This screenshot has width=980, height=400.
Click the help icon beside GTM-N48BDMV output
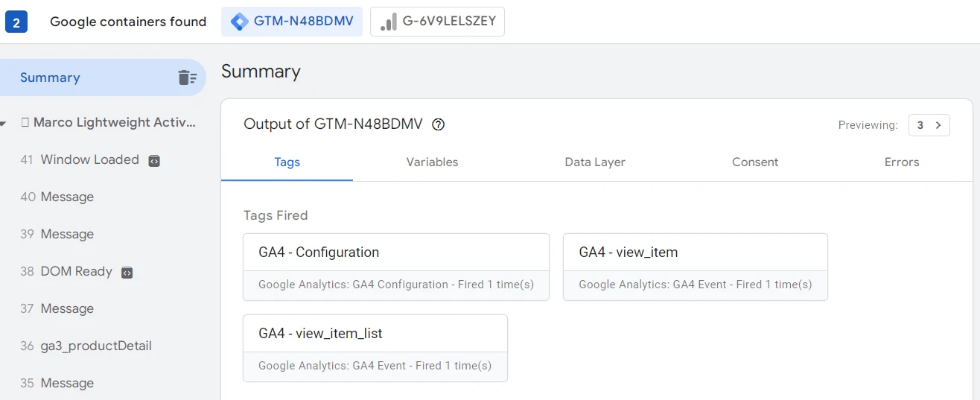[439, 125]
